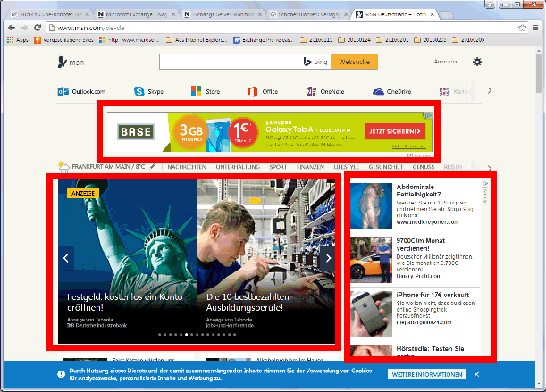Bookmark this page with the star icon
The image size is (546, 392).
click(x=522, y=28)
